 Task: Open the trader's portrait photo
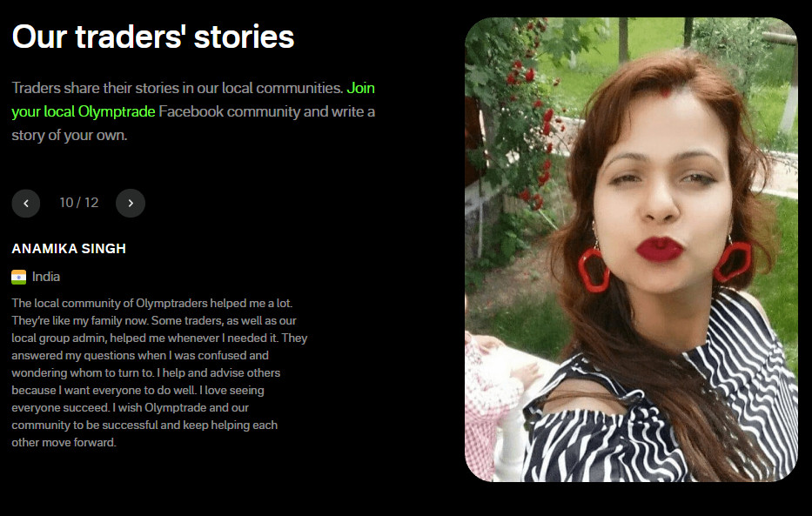pos(631,250)
